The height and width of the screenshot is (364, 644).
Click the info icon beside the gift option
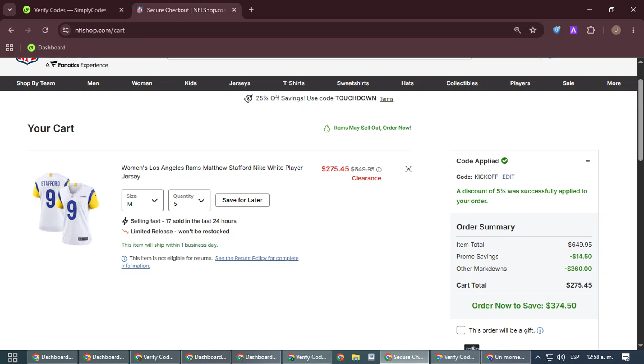coord(540,330)
